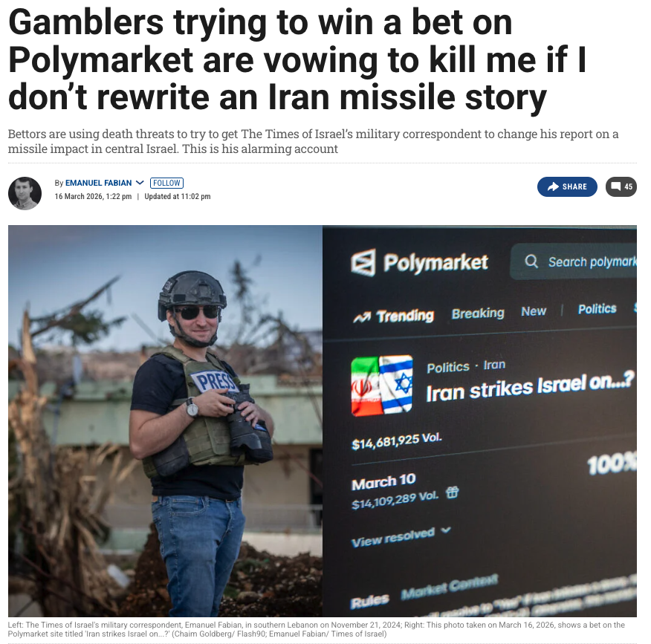Click Emanuel Fabian's author avatar photo
The width and height of the screenshot is (651, 644).
pyautogui.click(x=25, y=193)
